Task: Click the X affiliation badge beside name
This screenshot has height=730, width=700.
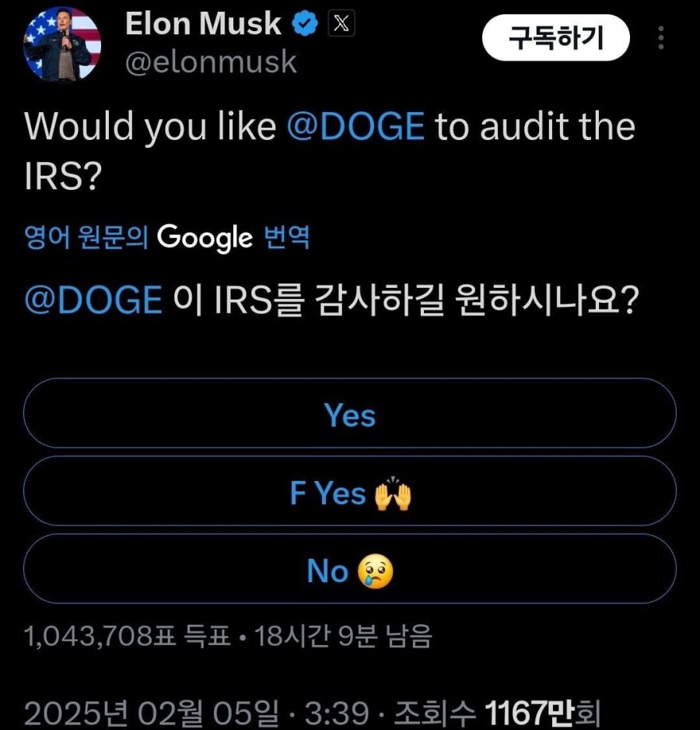Action: click(341, 24)
